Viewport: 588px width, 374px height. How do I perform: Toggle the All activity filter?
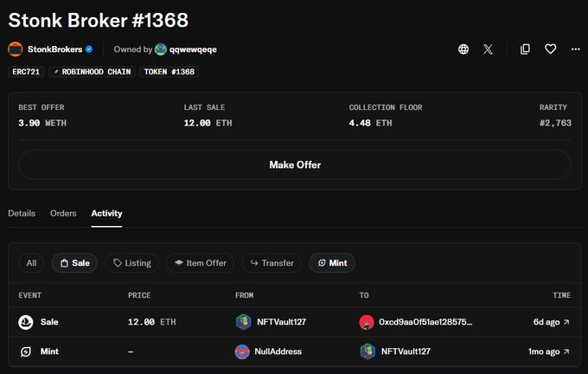pos(31,263)
